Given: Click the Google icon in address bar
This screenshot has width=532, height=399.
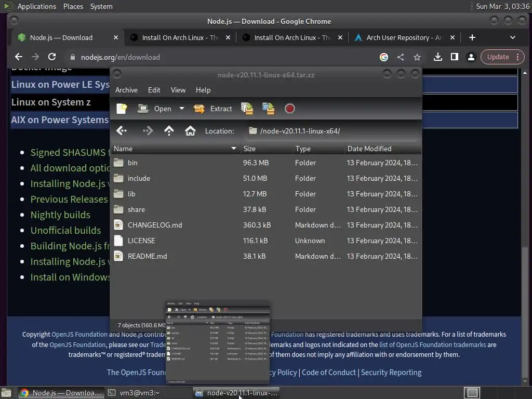Looking at the screenshot, I should pyautogui.click(x=384, y=57).
